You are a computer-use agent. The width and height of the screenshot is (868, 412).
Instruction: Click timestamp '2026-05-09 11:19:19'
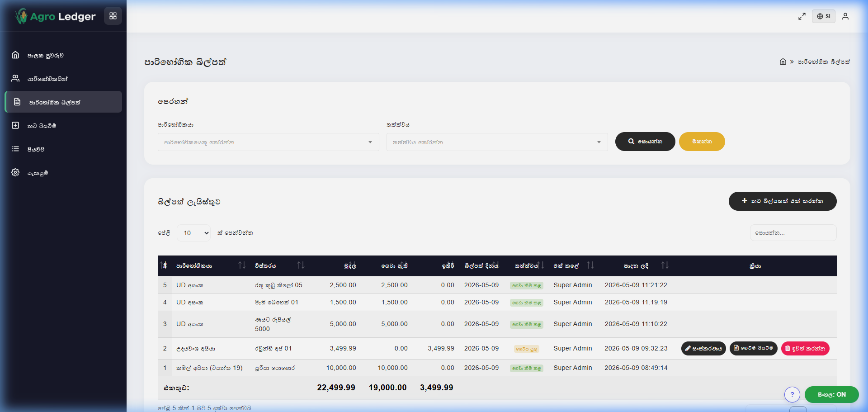pos(636,303)
